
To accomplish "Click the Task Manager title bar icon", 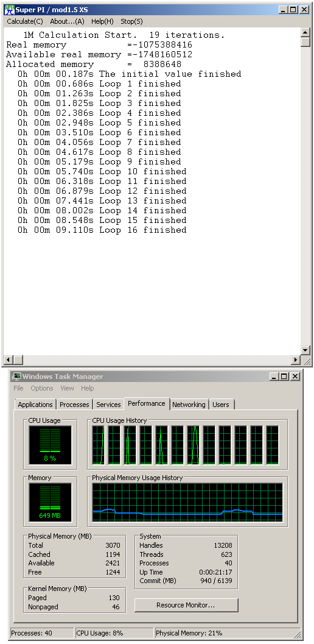I will pyautogui.click(x=16, y=376).
